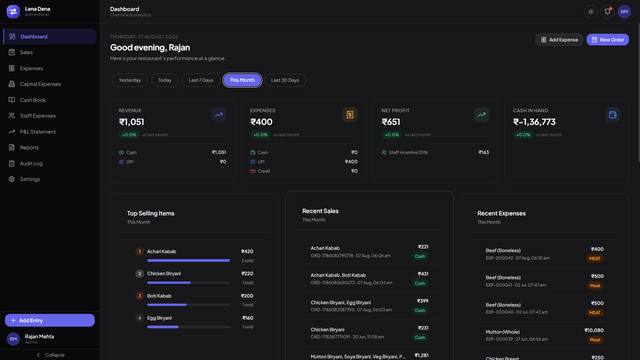Click rank 1 badge beside Achari Kabab
The image size is (640, 360).
click(x=140, y=251)
